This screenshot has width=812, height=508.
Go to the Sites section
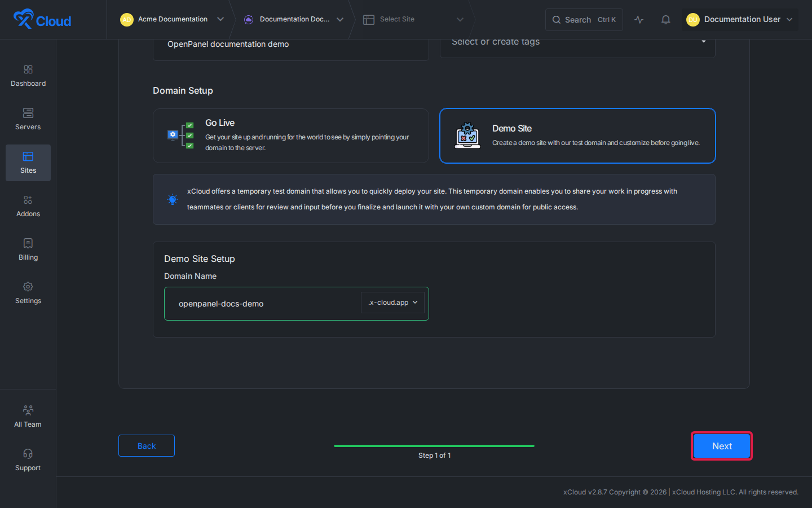pos(28,163)
